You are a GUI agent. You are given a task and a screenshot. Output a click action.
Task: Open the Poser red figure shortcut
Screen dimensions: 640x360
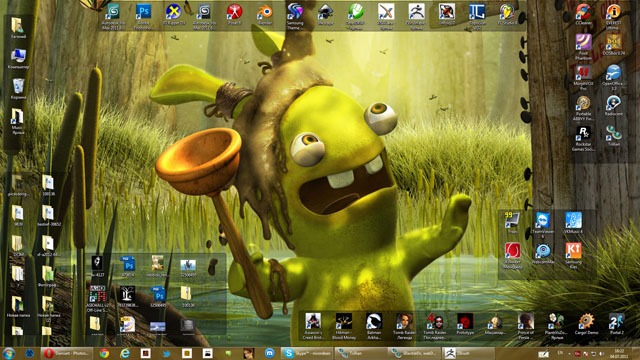tap(234, 15)
